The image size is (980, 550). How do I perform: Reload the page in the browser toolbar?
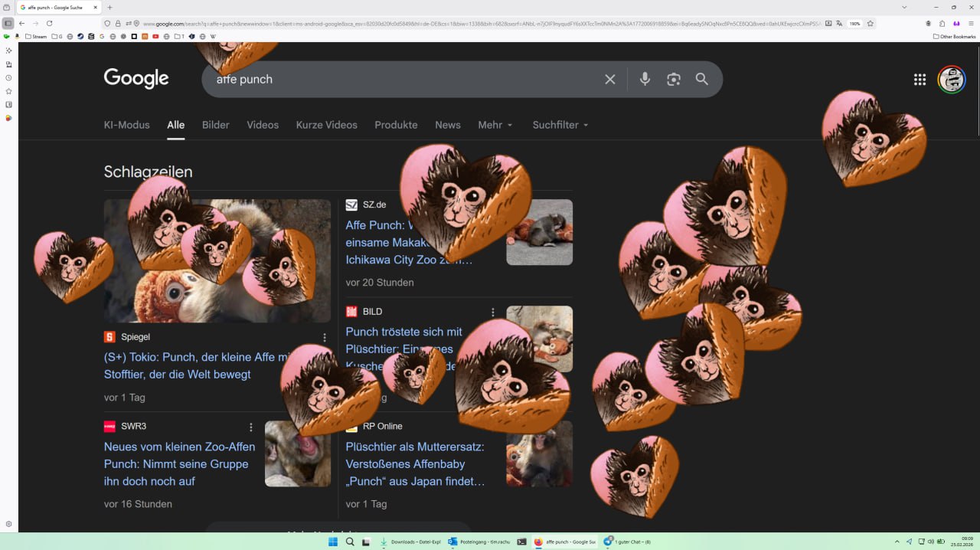(x=50, y=24)
